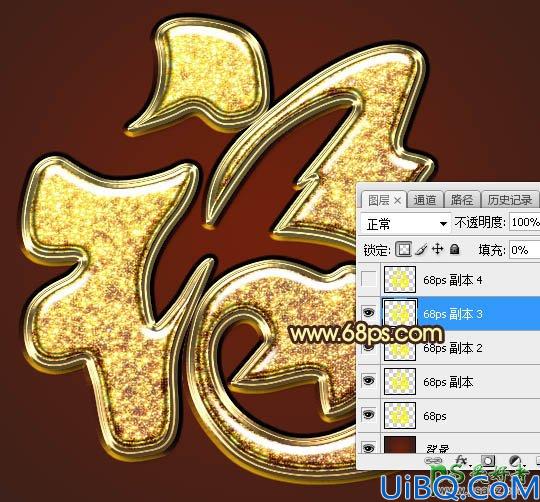Screen dimensions: 540x502
Task: Click the 不透明度 label
Action: click(x=480, y=222)
